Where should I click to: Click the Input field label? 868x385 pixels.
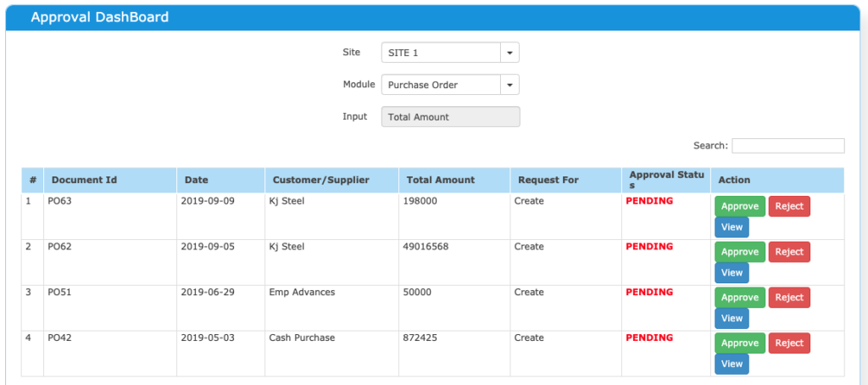tap(355, 116)
